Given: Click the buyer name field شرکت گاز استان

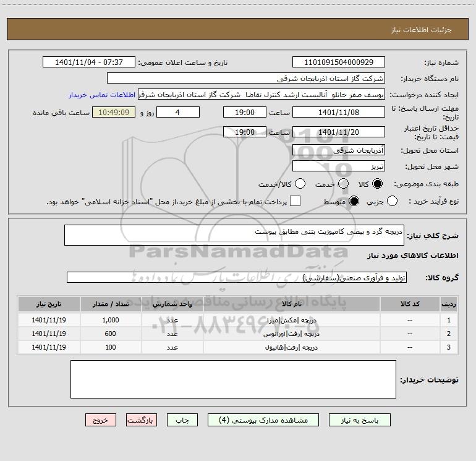Looking at the screenshot, I should click(246, 79).
